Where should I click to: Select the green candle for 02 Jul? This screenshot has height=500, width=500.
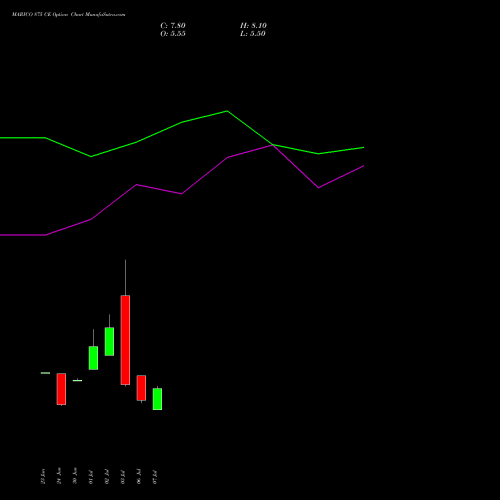(x=109, y=342)
